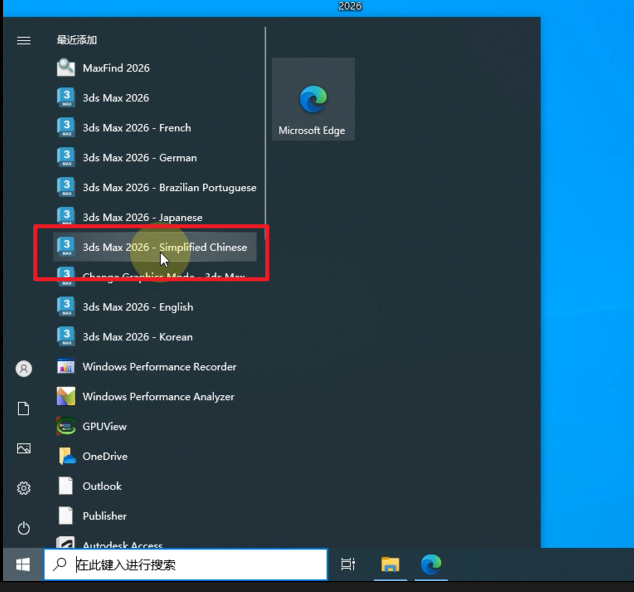Click the 3ds Max 2026 - Japanese icon
The width and height of the screenshot is (634, 592).
click(x=66, y=216)
